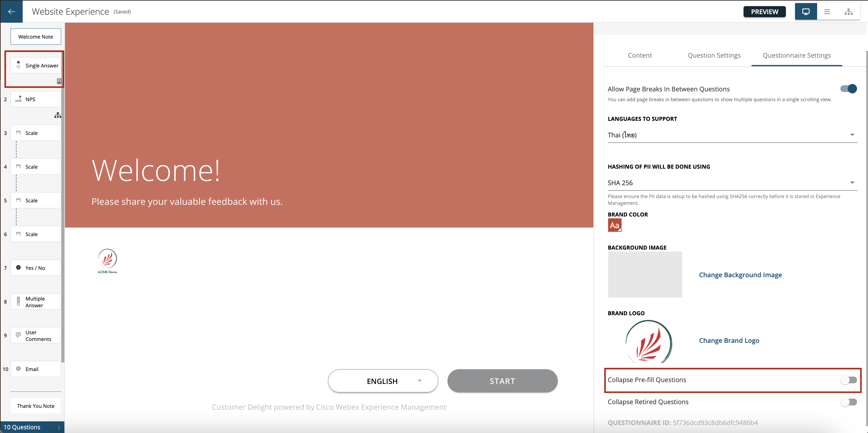868x433 pixels.
Task: Click the PREVIEW button
Action: pos(764,12)
